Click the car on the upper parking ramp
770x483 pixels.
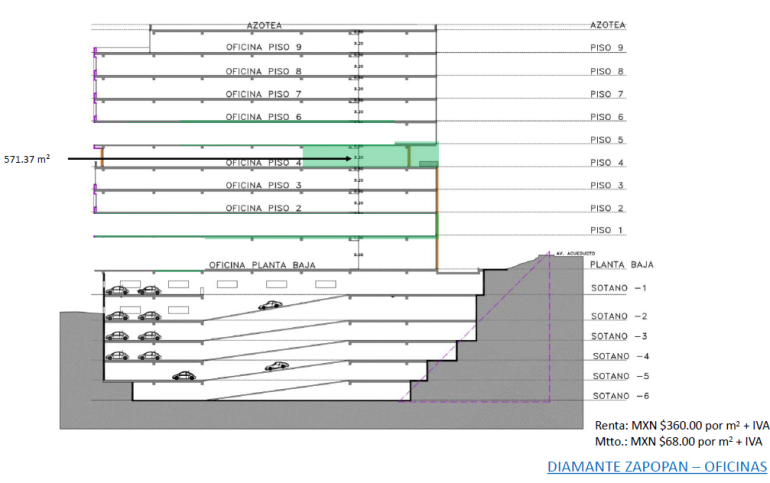[270, 306]
